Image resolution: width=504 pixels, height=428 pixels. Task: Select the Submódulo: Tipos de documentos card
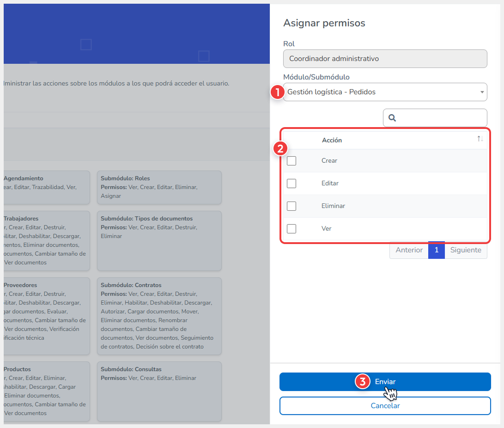click(159, 240)
